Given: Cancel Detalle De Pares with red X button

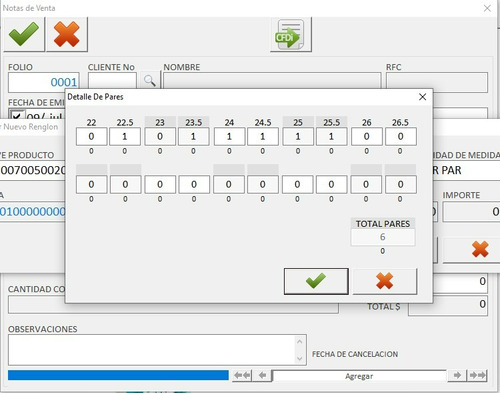Looking at the screenshot, I should [385, 281].
